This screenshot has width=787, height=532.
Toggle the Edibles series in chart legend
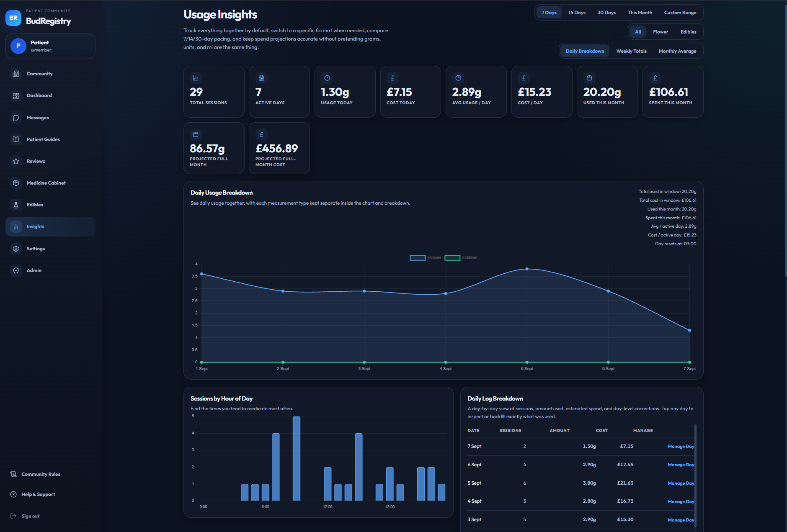[x=461, y=258]
